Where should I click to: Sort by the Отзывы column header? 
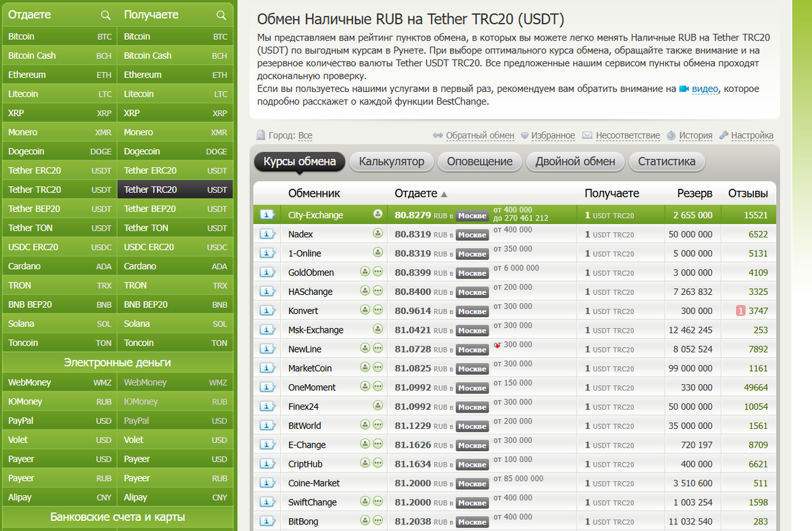coord(748,193)
